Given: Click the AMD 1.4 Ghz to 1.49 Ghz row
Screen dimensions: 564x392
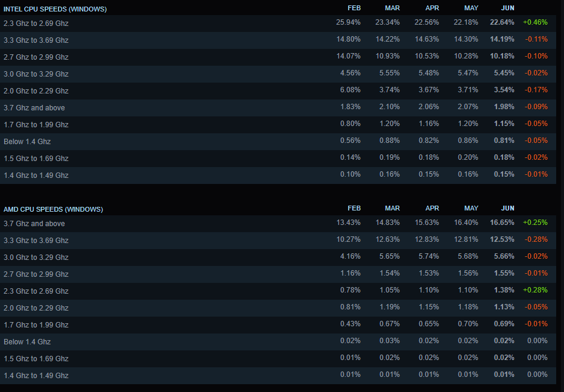Looking at the screenshot, I should click(x=278, y=376).
